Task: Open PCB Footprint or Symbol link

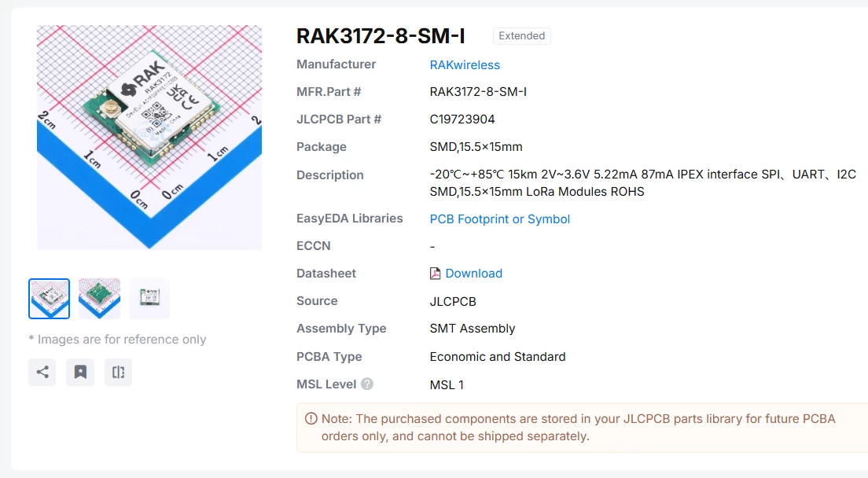Action: click(500, 219)
